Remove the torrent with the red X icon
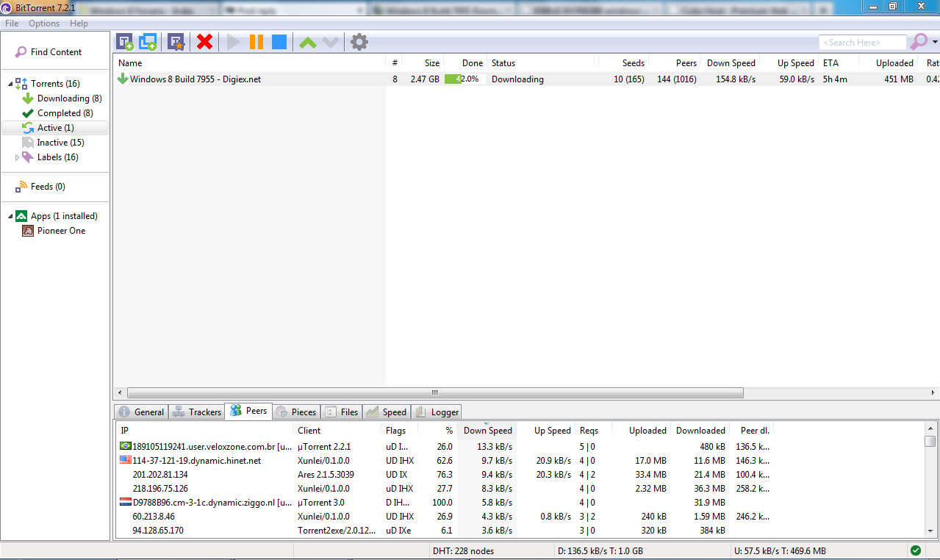The height and width of the screenshot is (560, 940). click(205, 42)
